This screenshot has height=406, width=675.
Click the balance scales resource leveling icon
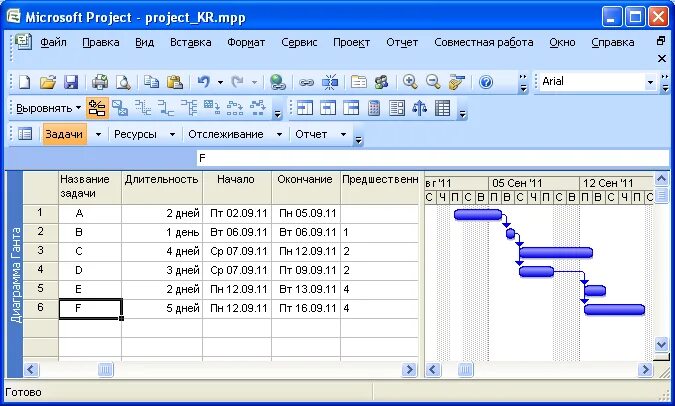click(419, 108)
